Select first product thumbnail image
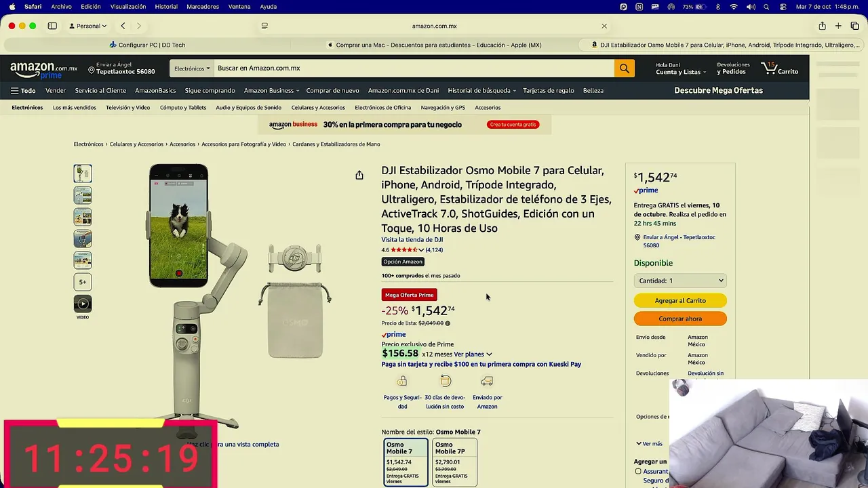 (83, 174)
